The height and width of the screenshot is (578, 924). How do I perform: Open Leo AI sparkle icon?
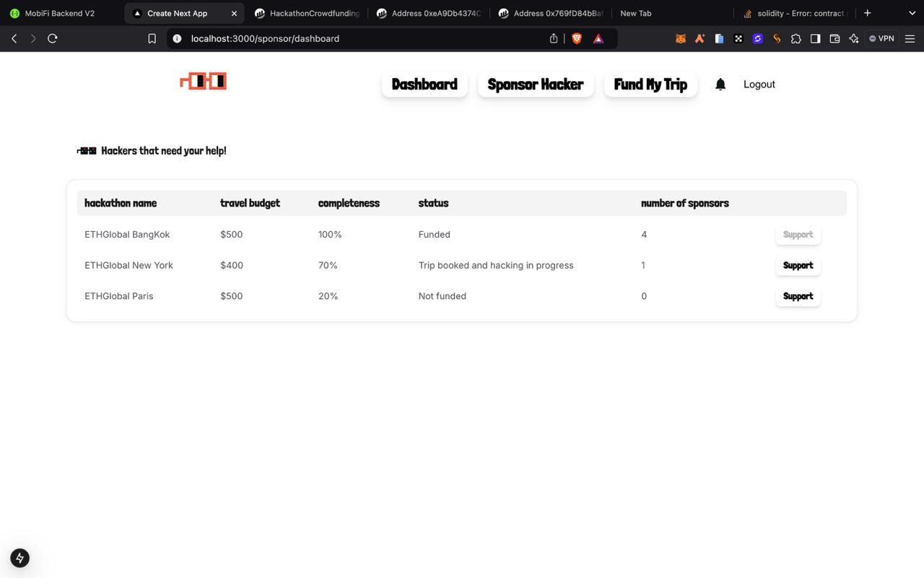click(x=854, y=39)
